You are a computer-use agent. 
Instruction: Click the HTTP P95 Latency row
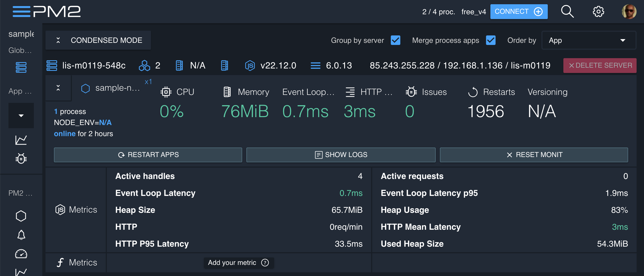pyautogui.click(x=239, y=244)
